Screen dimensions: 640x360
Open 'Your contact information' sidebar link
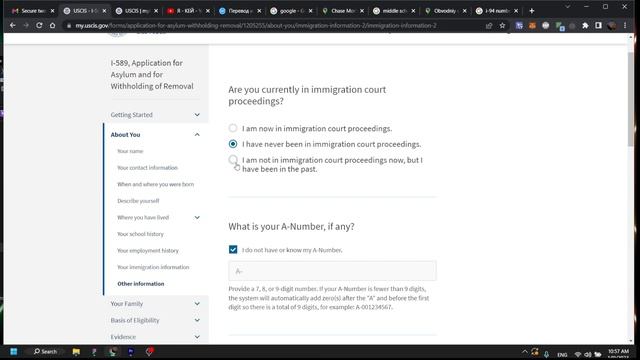tap(147, 168)
